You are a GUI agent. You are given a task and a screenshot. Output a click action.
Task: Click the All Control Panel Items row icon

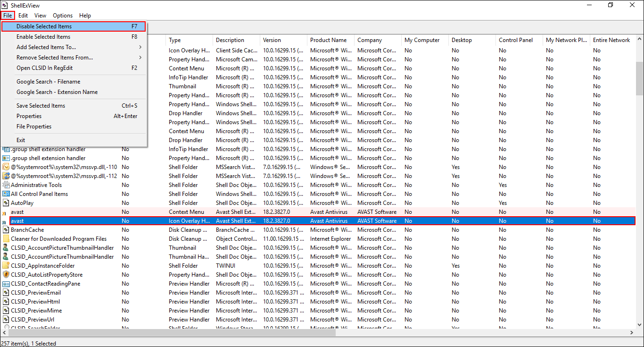(x=6, y=194)
